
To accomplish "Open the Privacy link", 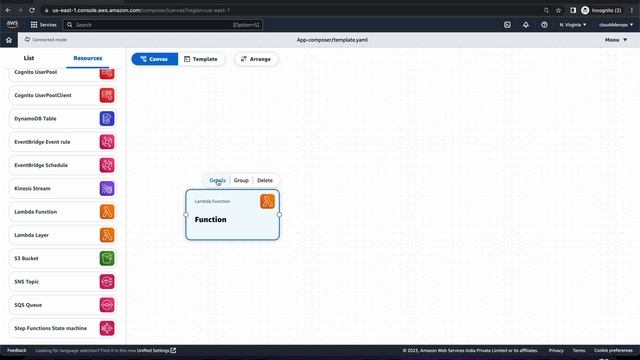I will 556,350.
